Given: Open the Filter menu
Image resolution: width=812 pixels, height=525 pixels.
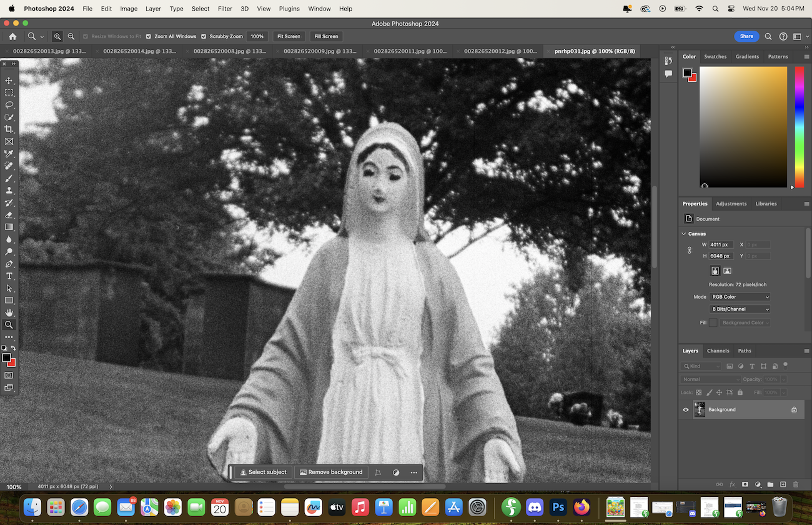Looking at the screenshot, I should (x=225, y=9).
